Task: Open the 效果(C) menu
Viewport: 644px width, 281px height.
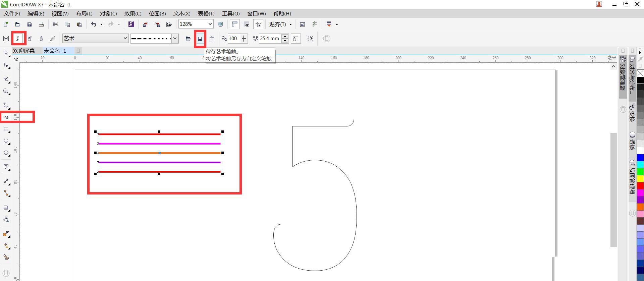Action: tap(132, 14)
